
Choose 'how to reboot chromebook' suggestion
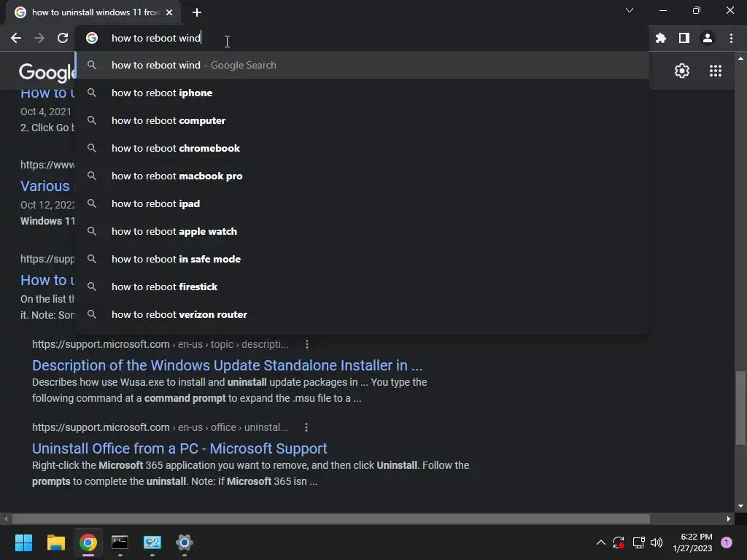pos(362,148)
